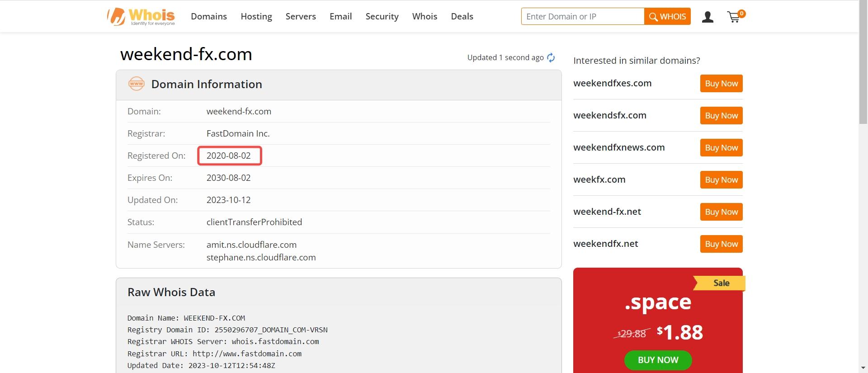Click the registered date 2020-08-02
The width and height of the screenshot is (868, 373).
pos(229,156)
